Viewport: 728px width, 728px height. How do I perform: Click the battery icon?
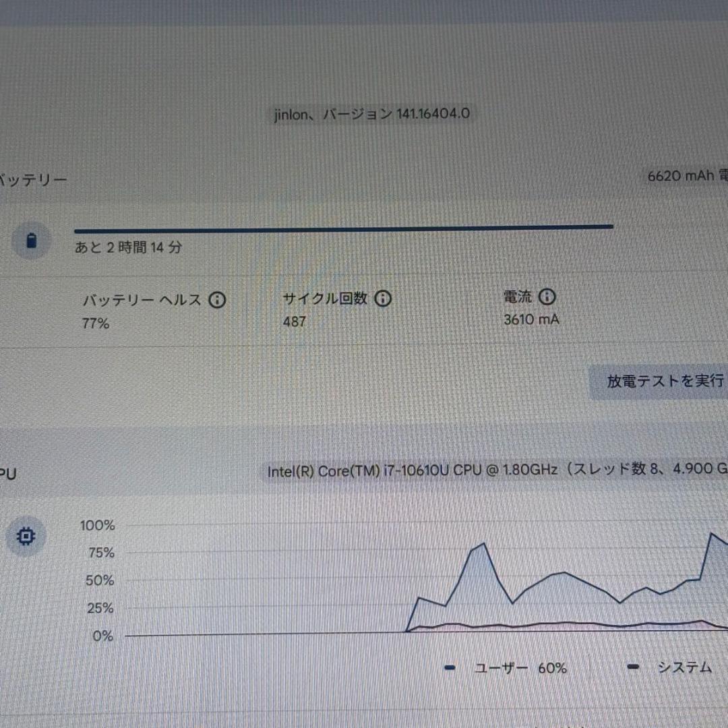pyautogui.click(x=31, y=241)
